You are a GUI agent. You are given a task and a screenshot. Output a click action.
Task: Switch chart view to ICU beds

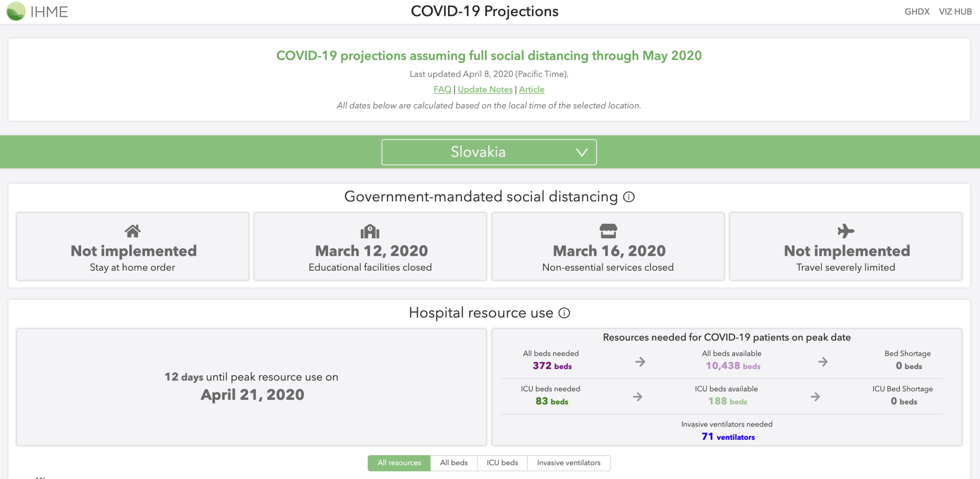pyautogui.click(x=502, y=463)
